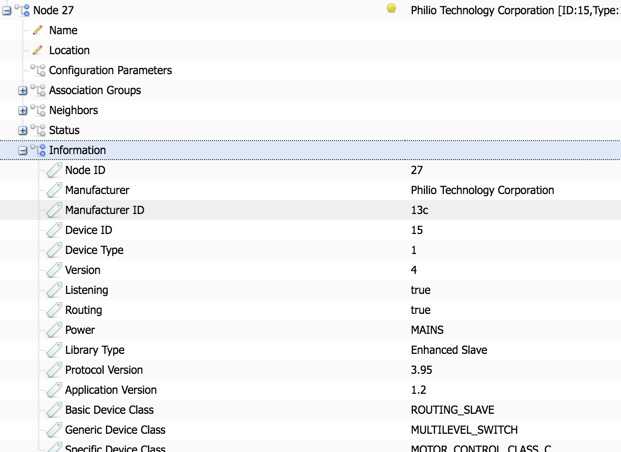Select the Specific Device Class row label
This screenshot has height=452, width=621.
pos(115,448)
